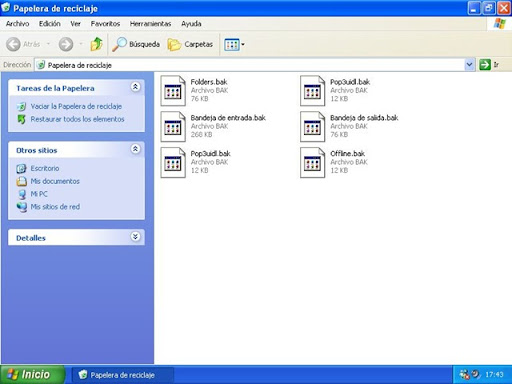Select the Offline.bak file name
Image resolution: width=512 pixels, height=384 pixels.
pyautogui.click(x=347, y=153)
